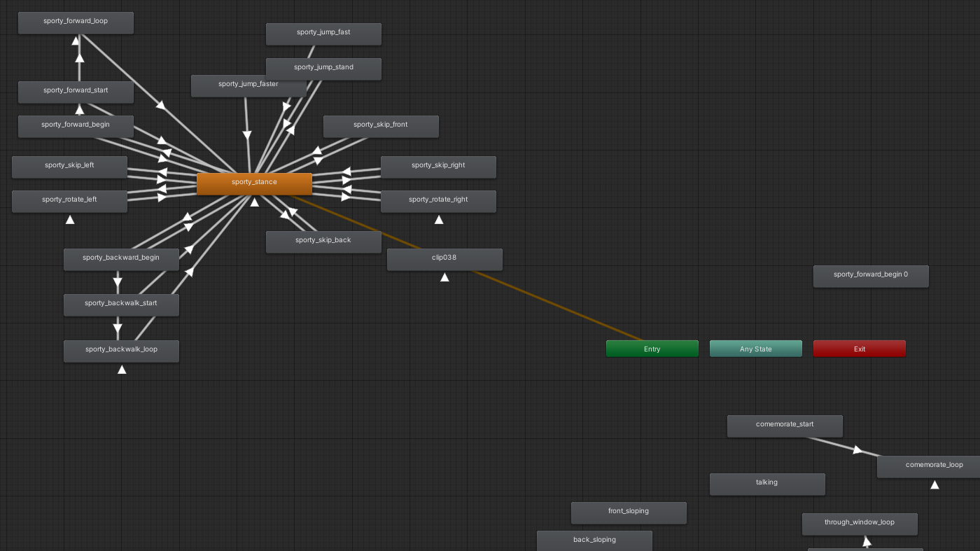Select the through_window_loop state

coord(860,524)
